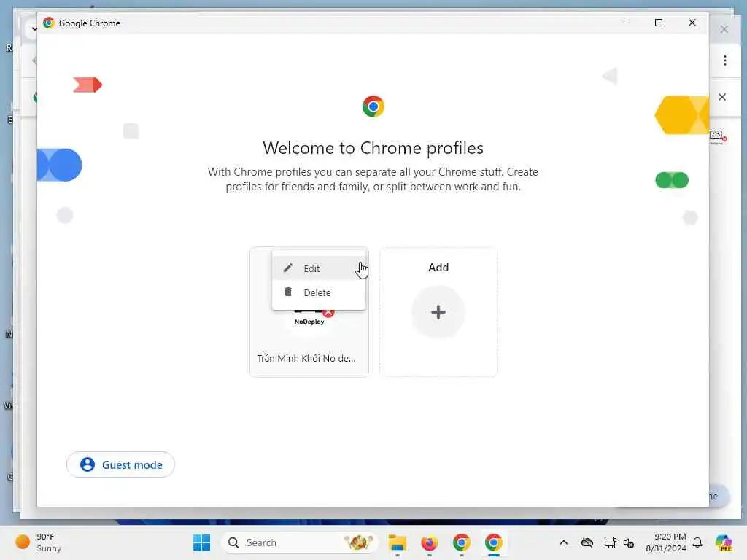This screenshot has height=560, width=747.
Task: Click the taskbar Search box
Action: point(299,542)
